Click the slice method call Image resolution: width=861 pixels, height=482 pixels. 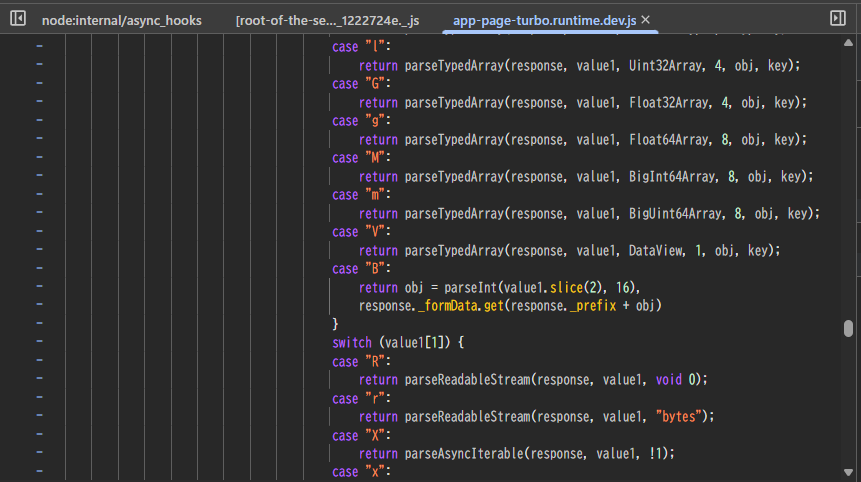point(566,288)
